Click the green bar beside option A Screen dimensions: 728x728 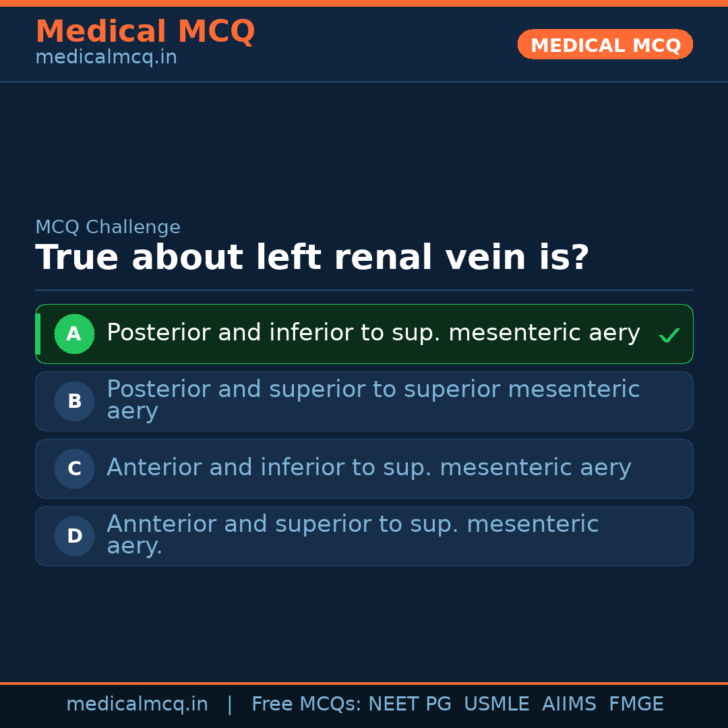pos(38,334)
